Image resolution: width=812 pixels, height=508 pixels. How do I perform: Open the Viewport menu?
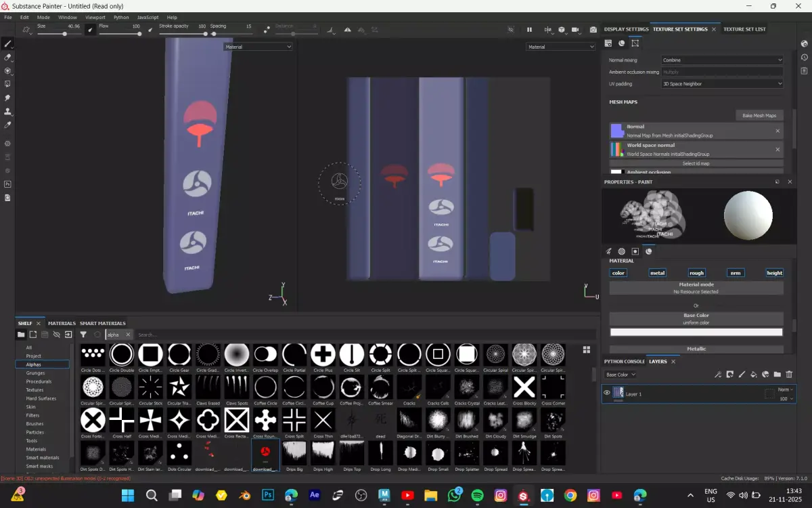tap(95, 17)
